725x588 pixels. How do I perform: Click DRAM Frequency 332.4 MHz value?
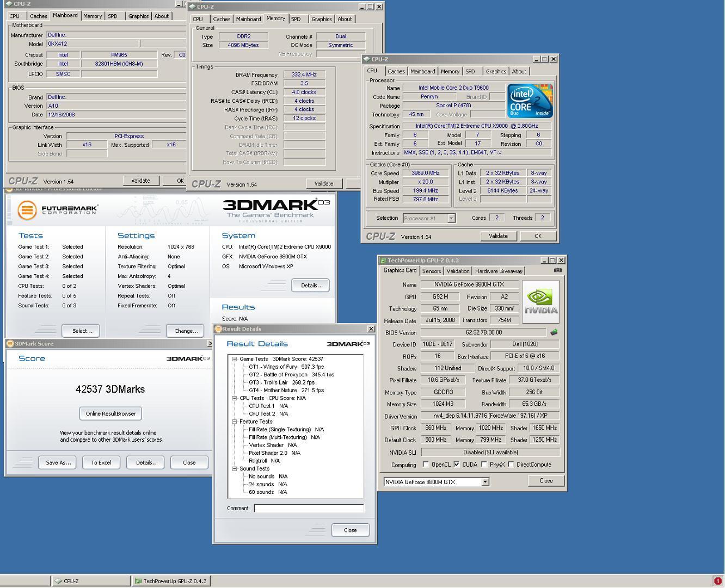(304, 75)
